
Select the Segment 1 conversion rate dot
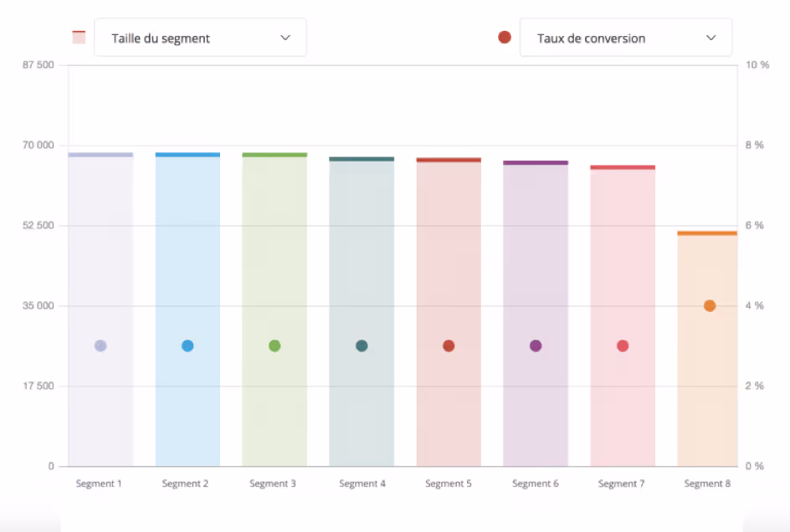100,345
